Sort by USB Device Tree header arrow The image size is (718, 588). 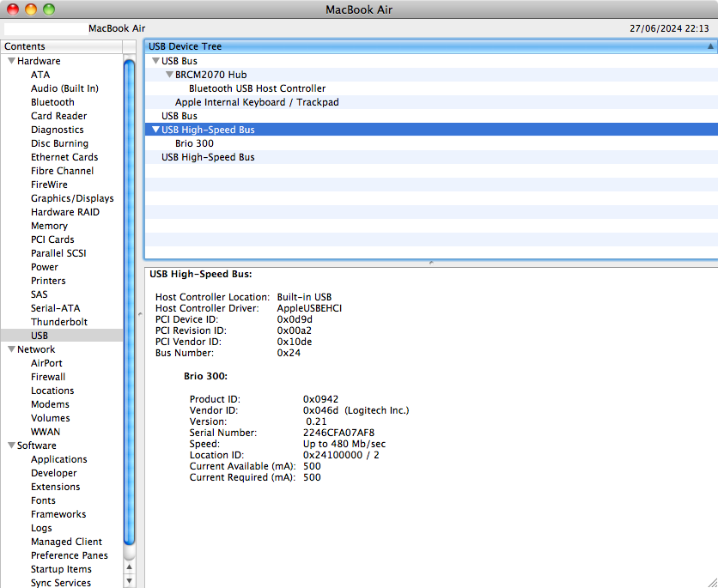[x=710, y=46]
